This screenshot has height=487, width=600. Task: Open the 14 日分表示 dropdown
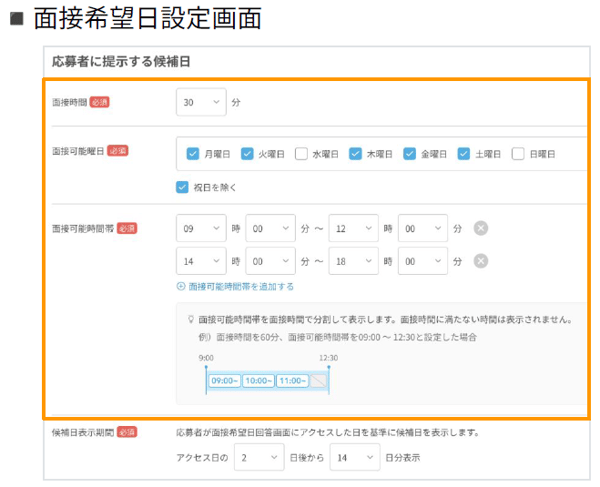pyautogui.click(x=355, y=457)
